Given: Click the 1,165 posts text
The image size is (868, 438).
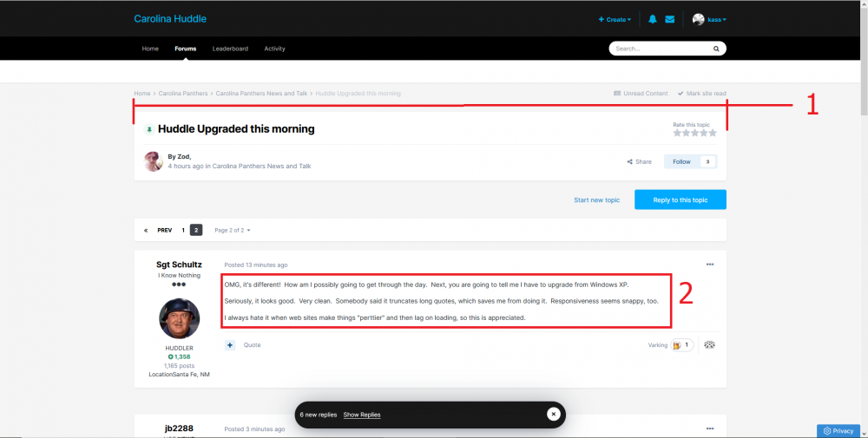Looking at the screenshot, I should [180, 365].
